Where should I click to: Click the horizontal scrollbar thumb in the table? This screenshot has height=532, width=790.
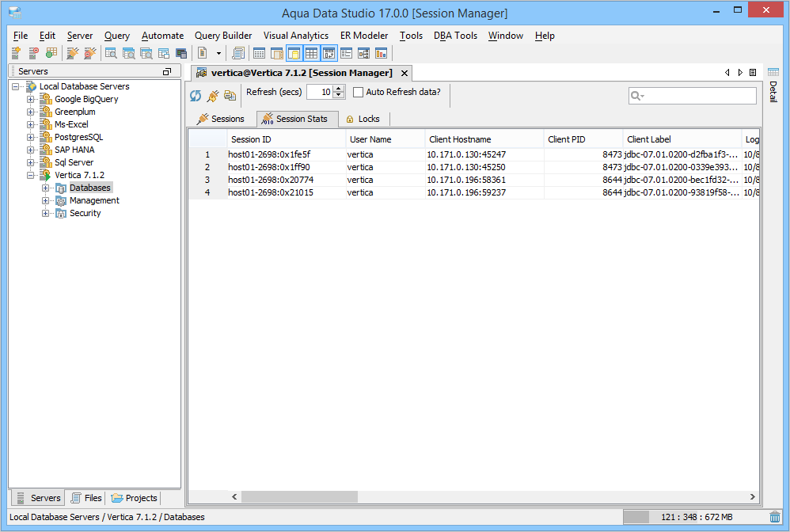point(299,497)
